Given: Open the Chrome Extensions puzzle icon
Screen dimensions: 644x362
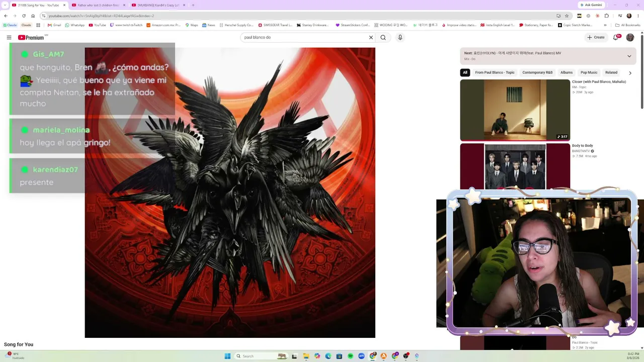Looking at the screenshot, I should [x=607, y=16].
